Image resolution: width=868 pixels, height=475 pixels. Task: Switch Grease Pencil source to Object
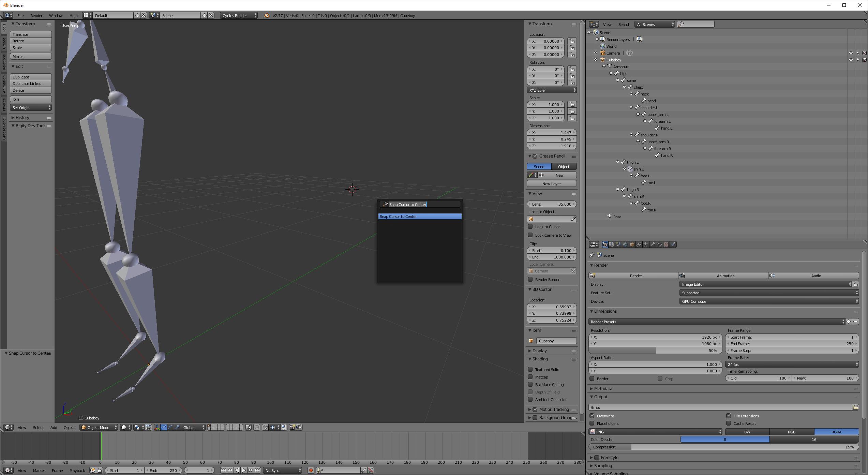(564, 167)
